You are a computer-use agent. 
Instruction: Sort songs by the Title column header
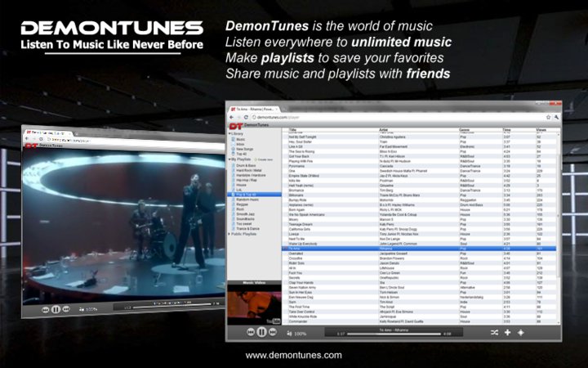tap(293, 130)
